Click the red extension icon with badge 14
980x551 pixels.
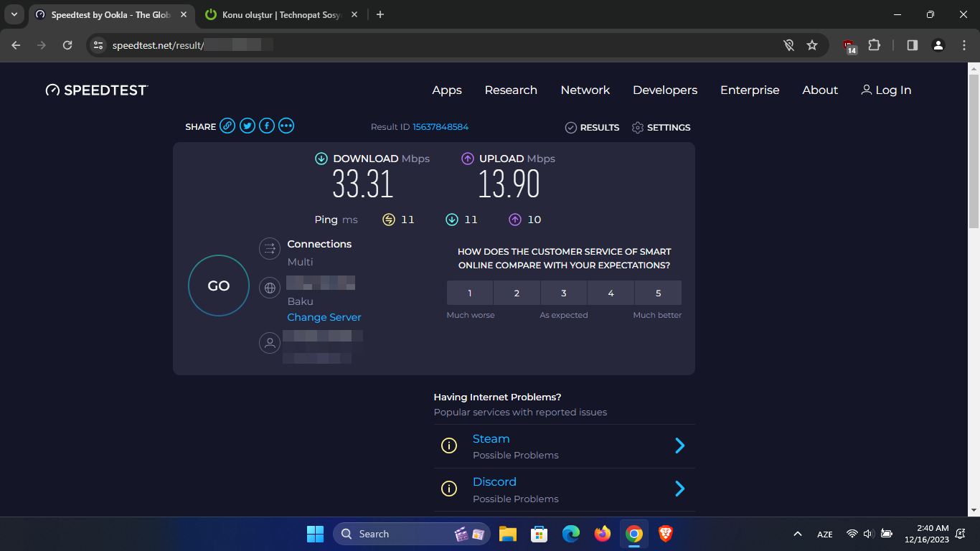[849, 46]
